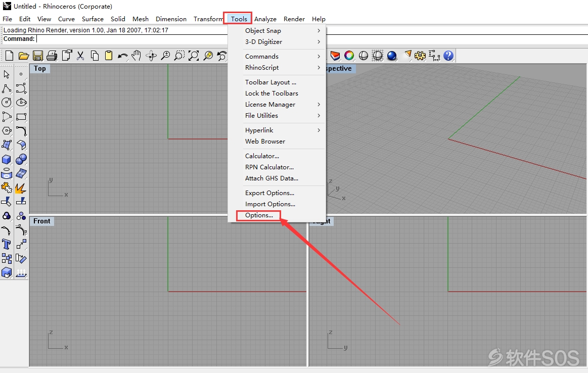Select the Polyline tool
588x373 pixels.
point(7,88)
